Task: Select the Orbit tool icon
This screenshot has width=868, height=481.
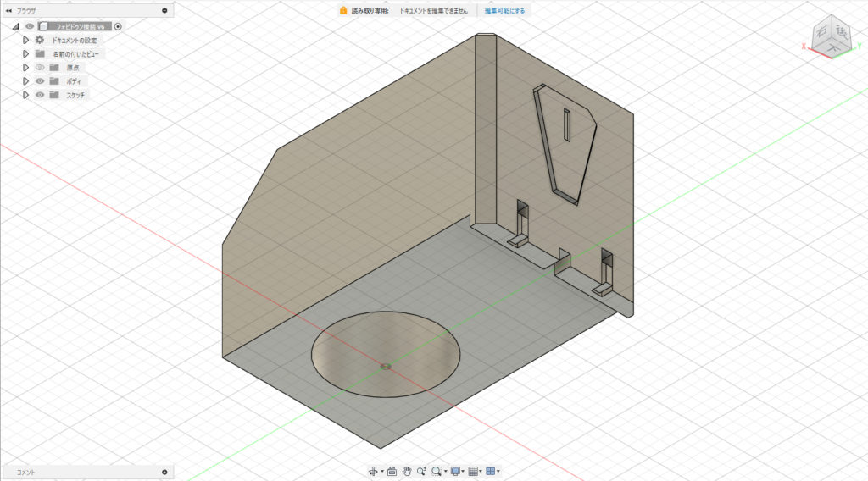Action: click(x=372, y=471)
